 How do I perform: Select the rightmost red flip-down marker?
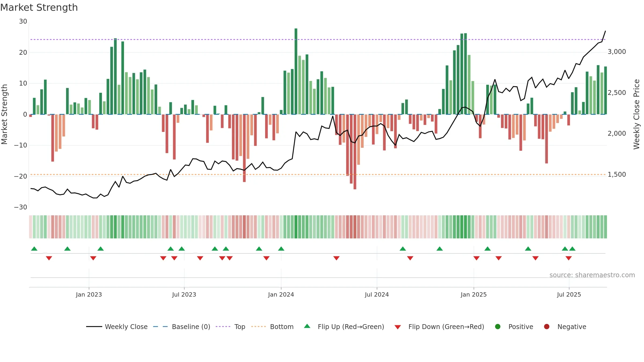(x=569, y=258)
